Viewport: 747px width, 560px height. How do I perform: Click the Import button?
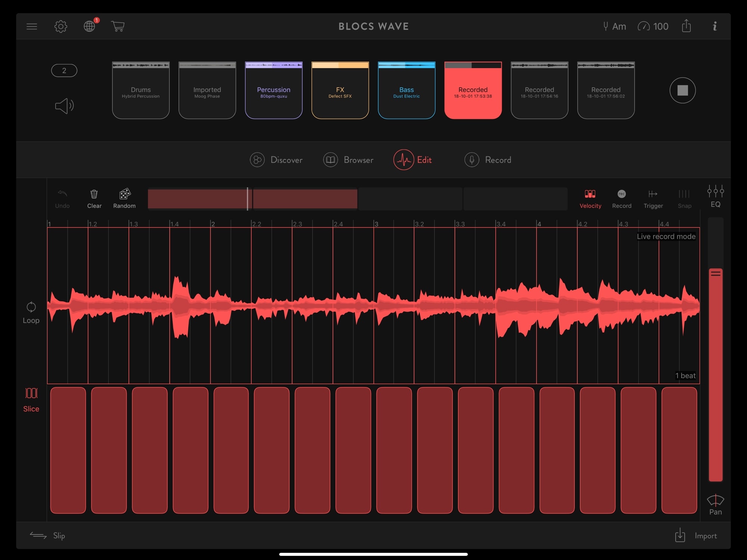(x=695, y=535)
